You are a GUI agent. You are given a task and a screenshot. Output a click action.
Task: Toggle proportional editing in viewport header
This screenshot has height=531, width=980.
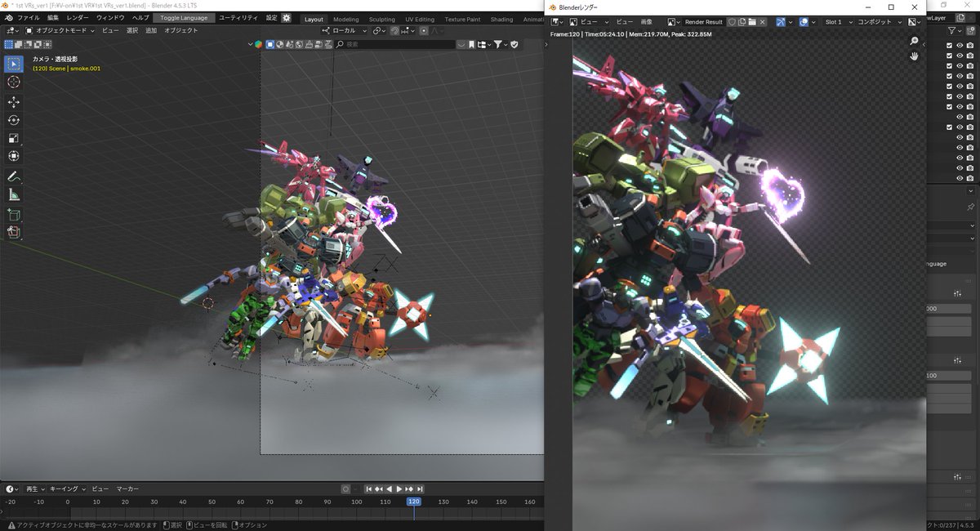pos(424,31)
